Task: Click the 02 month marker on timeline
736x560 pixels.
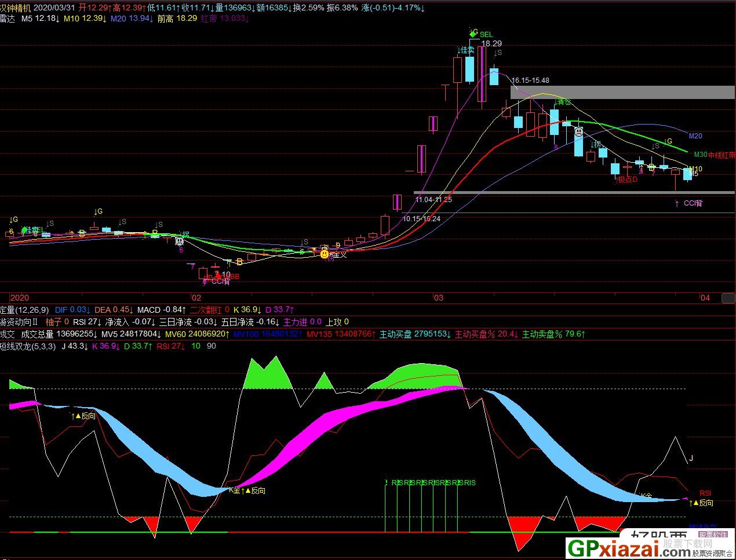Action: (x=196, y=298)
